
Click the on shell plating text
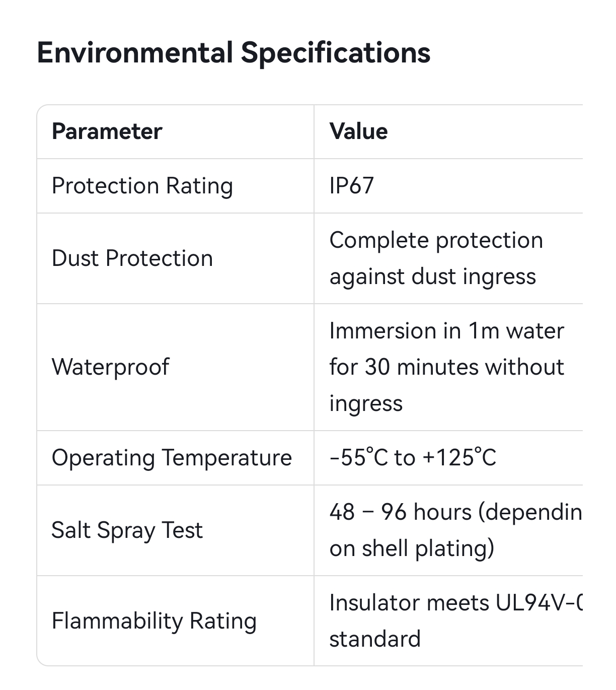click(x=412, y=548)
